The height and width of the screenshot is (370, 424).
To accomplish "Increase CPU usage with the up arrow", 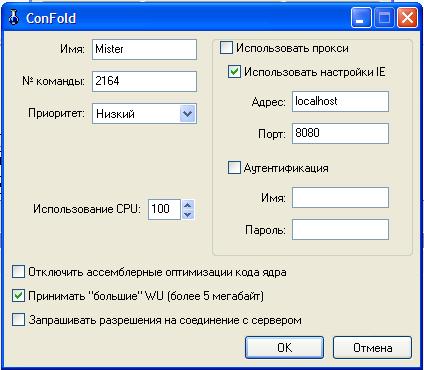I will (188, 205).
